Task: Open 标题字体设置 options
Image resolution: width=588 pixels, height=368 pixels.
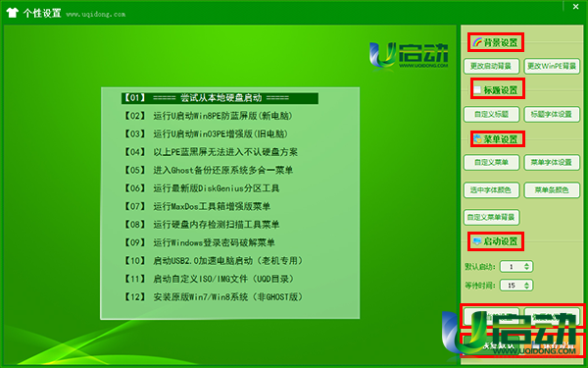Action: [x=552, y=114]
